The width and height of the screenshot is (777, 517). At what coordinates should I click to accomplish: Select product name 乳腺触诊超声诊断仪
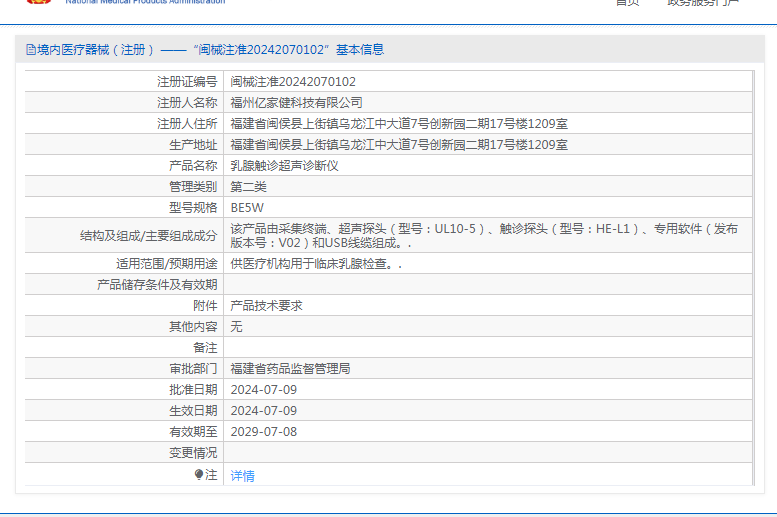[x=284, y=166]
